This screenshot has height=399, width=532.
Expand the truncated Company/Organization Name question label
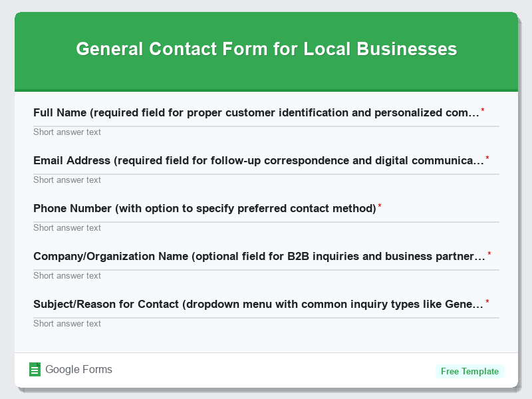point(259,256)
